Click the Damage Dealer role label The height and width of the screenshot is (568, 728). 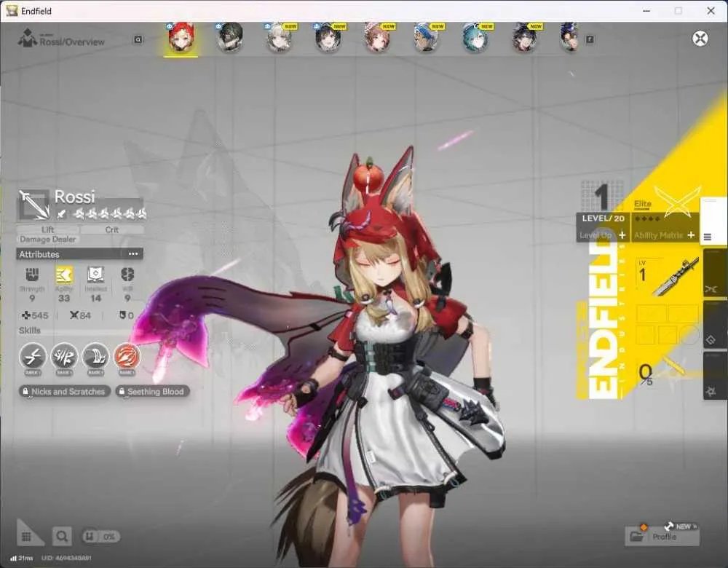click(47, 239)
